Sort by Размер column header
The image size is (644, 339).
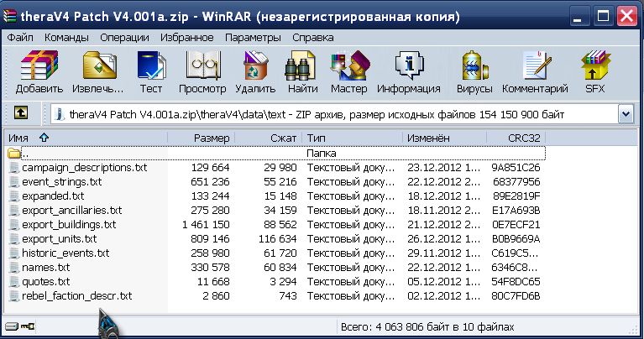pyautogui.click(x=202, y=138)
